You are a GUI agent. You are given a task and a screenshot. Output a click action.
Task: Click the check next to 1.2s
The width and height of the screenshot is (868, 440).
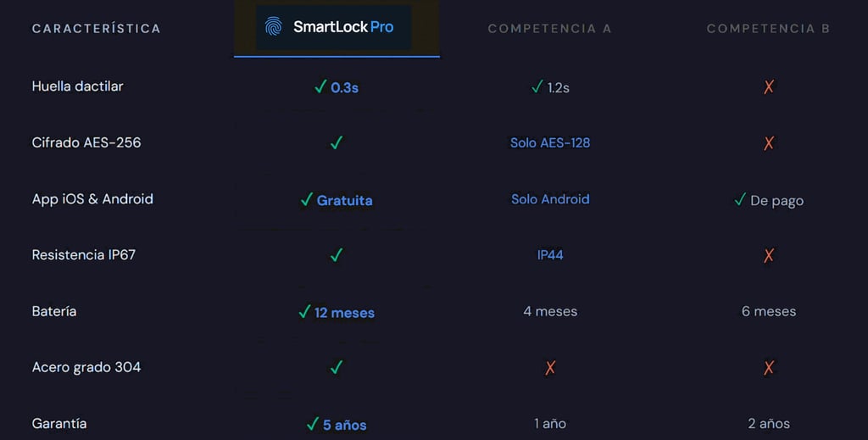(537, 86)
